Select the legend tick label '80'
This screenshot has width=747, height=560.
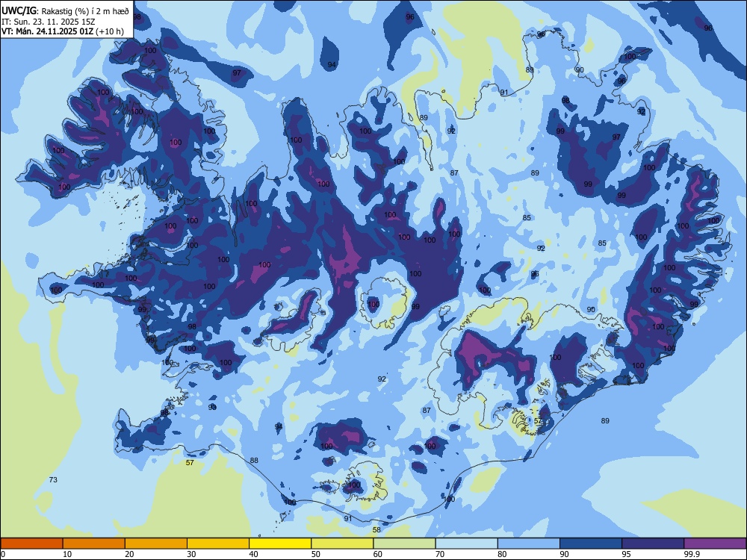pyautogui.click(x=502, y=554)
